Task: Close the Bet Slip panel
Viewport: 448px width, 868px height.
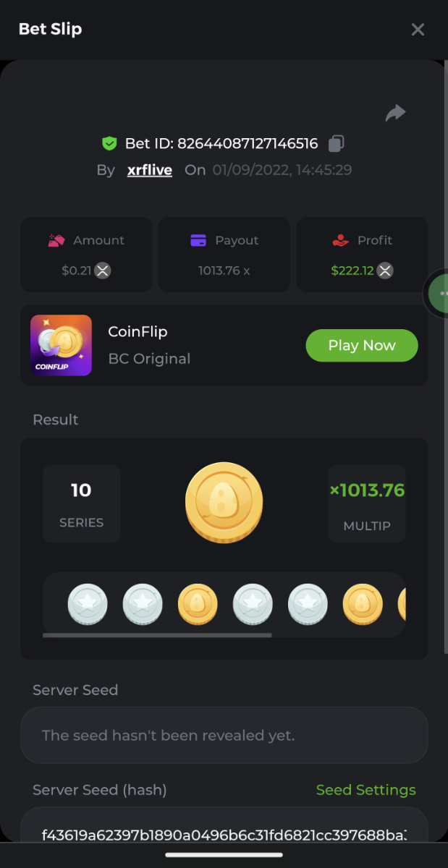Action: (418, 30)
